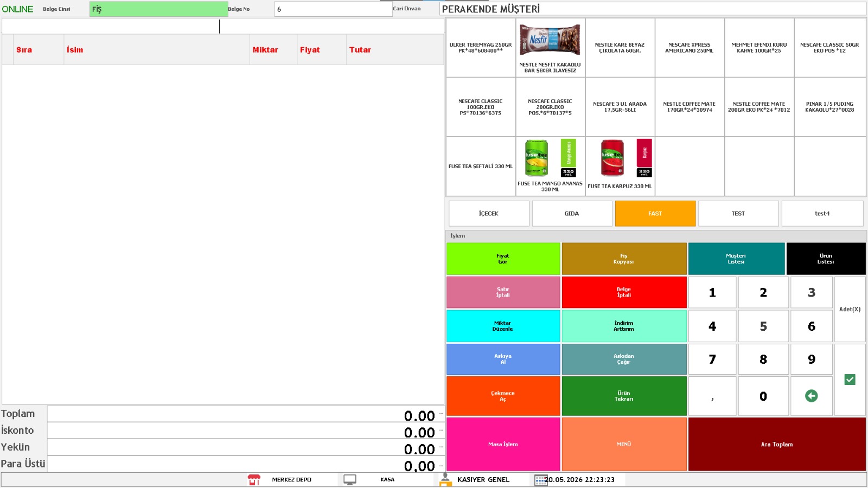
Task: Click the monitor icon beside KASA
Action: coord(350,479)
